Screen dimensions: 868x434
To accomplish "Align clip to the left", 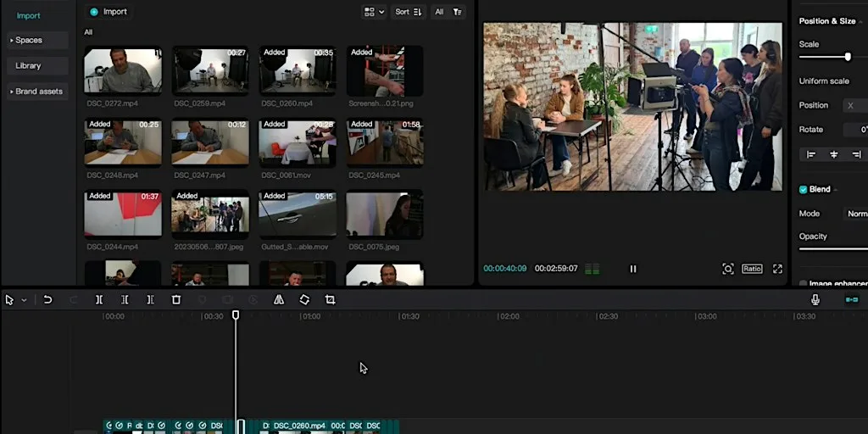I will [811, 154].
